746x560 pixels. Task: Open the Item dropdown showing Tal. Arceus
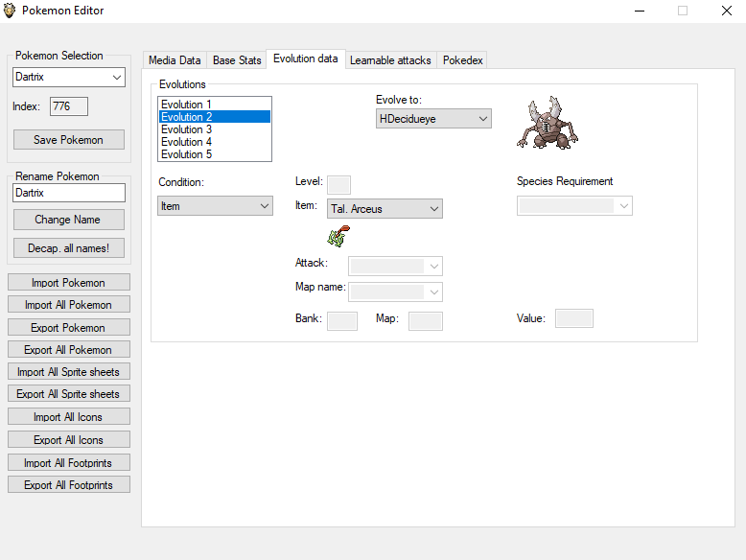click(x=385, y=209)
